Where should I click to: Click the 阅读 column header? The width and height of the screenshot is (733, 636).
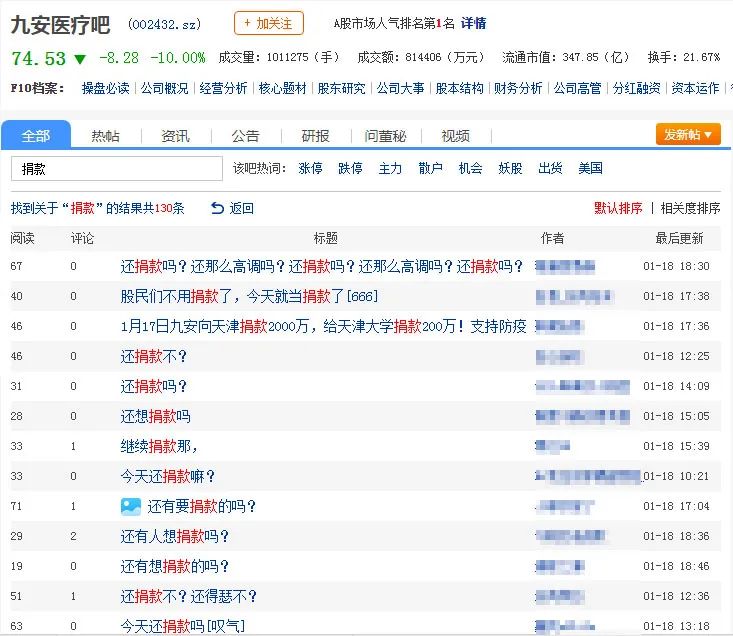coord(22,238)
